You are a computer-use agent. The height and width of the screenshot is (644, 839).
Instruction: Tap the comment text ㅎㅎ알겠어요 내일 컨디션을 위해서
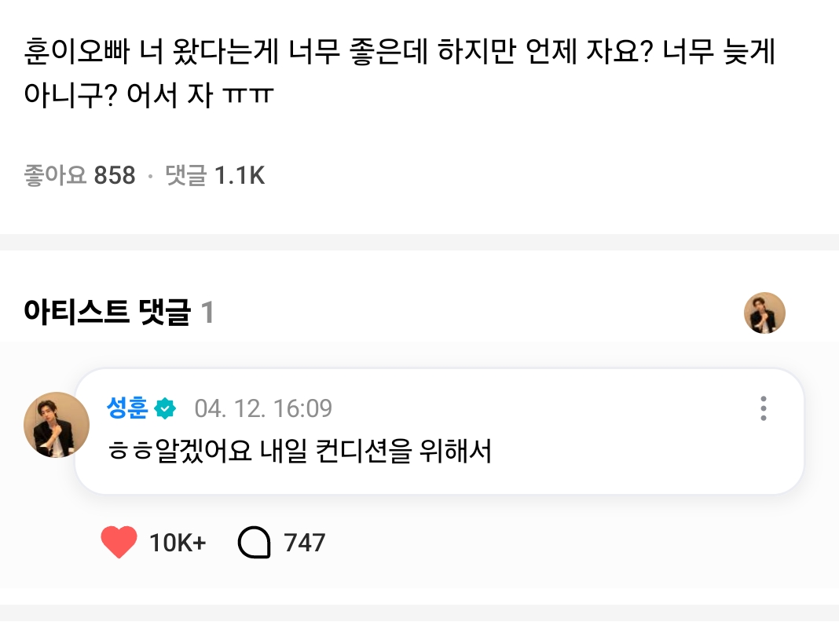[299, 452]
